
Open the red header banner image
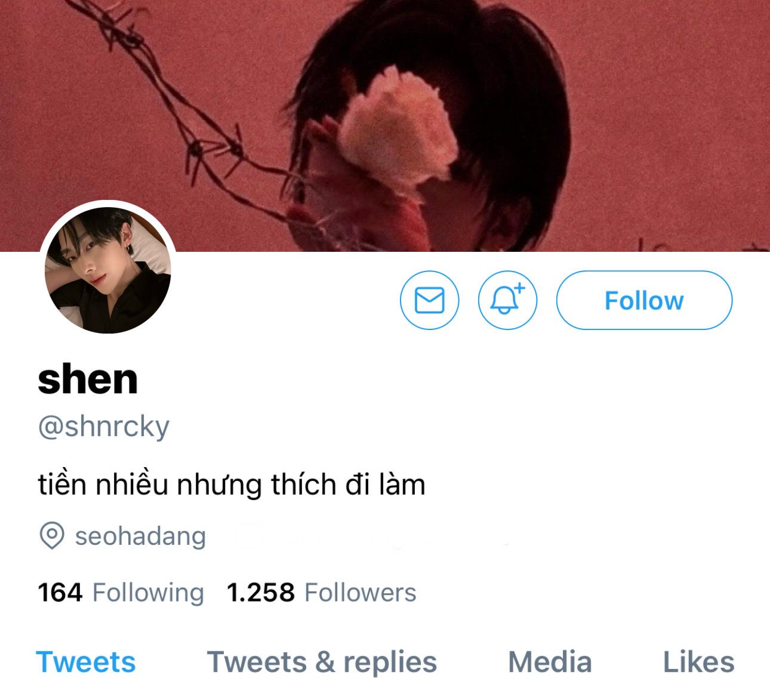tap(385, 125)
